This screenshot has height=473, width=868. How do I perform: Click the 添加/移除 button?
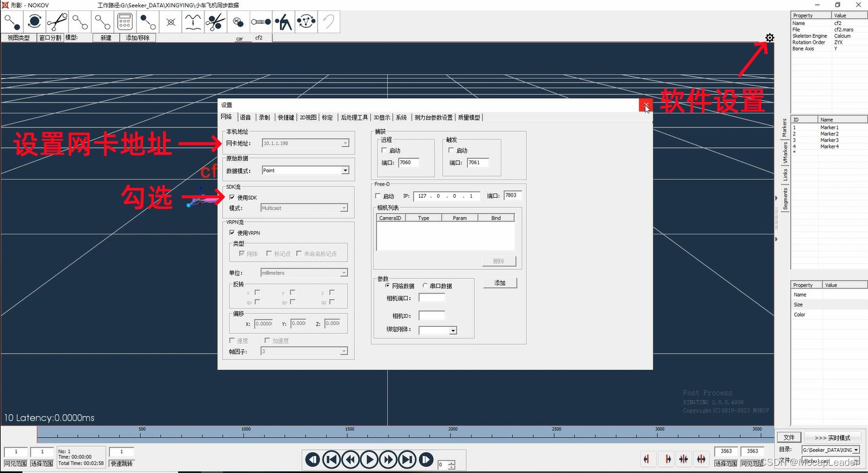tap(138, 38)
